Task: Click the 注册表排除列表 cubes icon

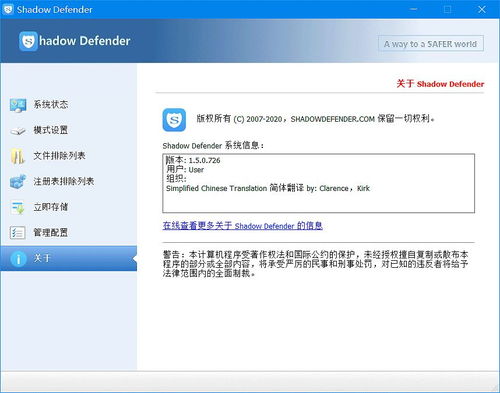Action: 18,182
